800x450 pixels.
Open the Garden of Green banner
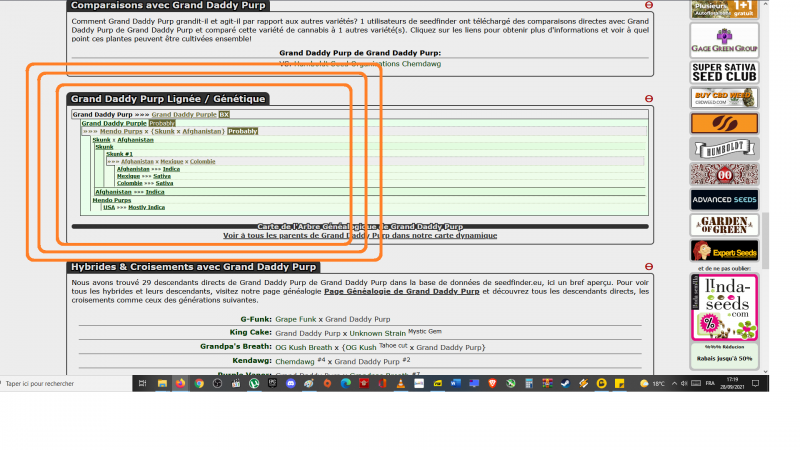tap(723, 225)
